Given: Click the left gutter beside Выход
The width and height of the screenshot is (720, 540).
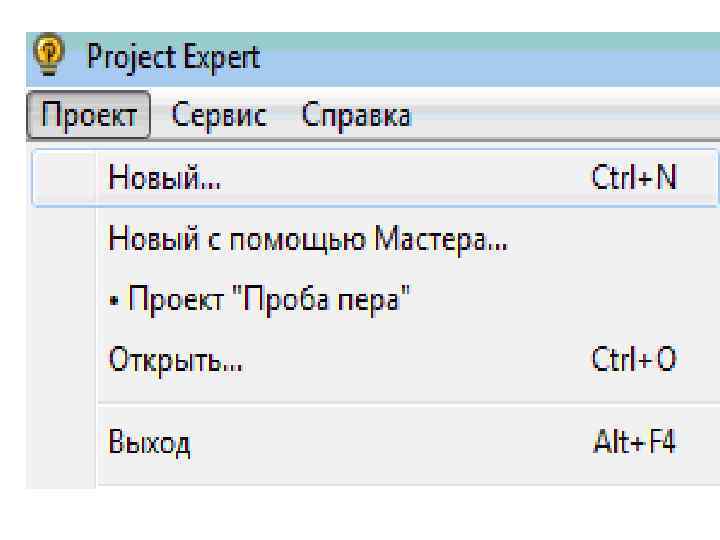Looking at the screenshot, I should click(x=66, y=441).
